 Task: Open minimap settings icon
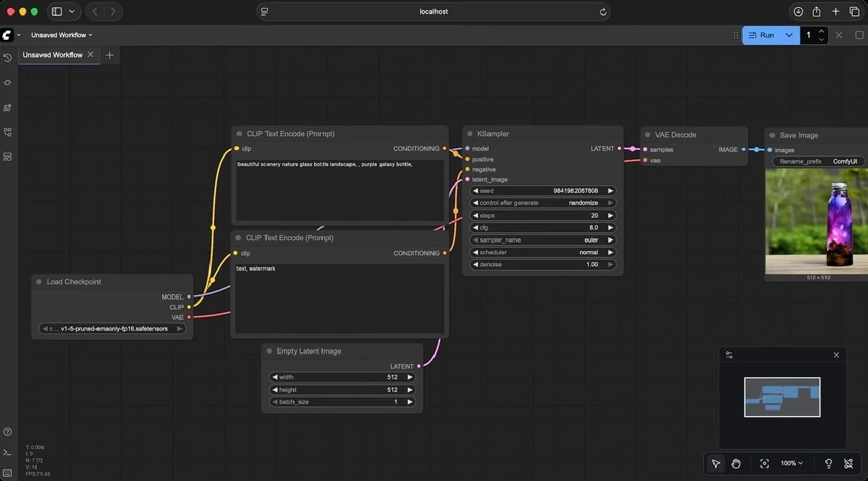point(729,355)
